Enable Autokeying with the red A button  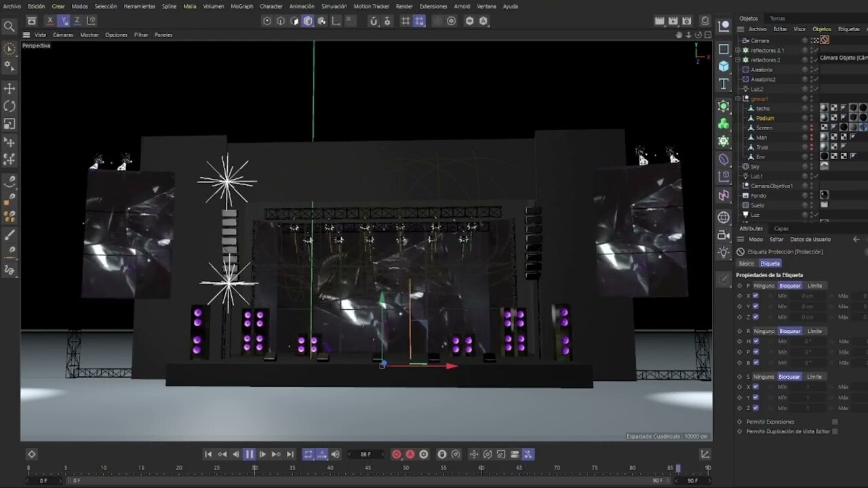coord(410,454)
